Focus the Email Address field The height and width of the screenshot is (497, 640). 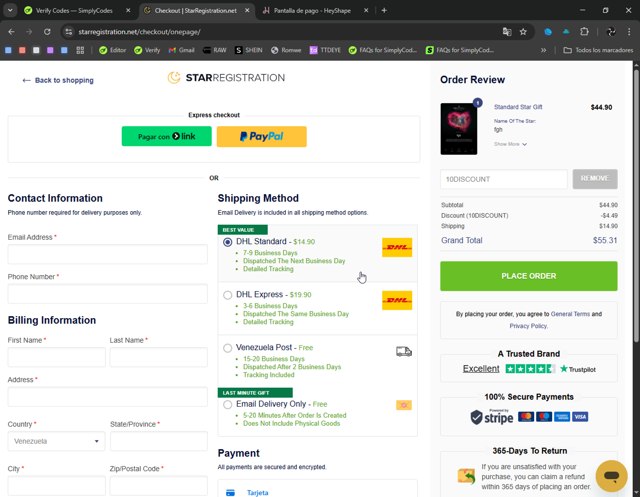click(x=107, y=254)
